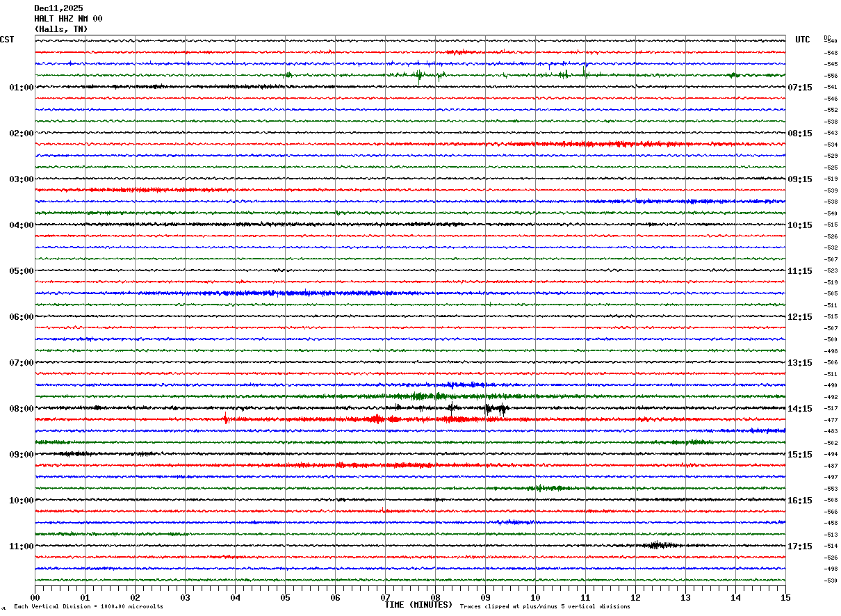Click DC offset value -477
Screen dimensions: 841x616
pyautogui.click(x=831, y=421)
